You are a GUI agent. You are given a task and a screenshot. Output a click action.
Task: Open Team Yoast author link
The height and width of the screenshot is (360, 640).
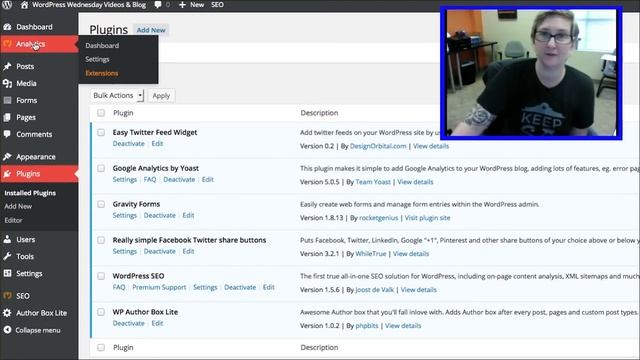pos(373,182)
